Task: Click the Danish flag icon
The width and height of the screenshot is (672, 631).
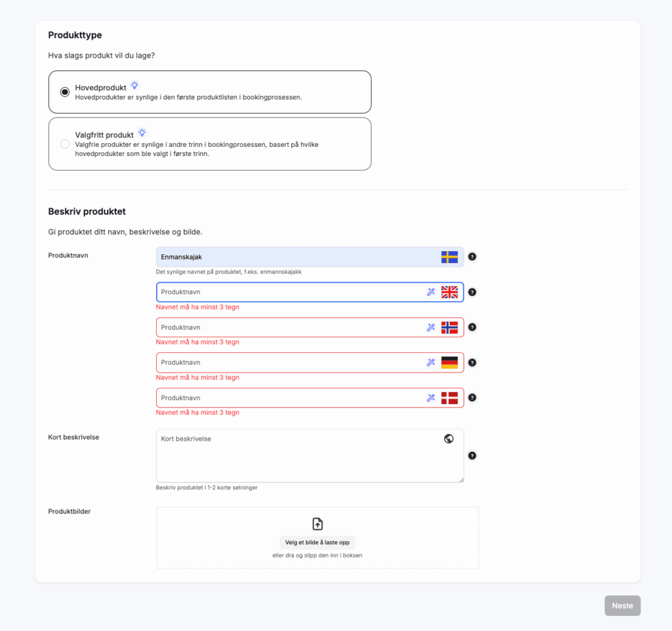Action: pyautogui.click(x=450, y=397)
